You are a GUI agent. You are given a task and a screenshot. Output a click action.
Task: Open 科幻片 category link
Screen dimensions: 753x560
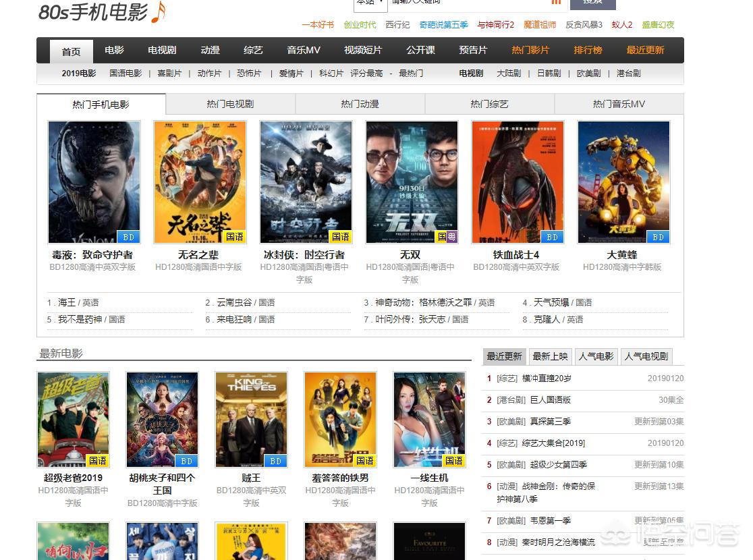click(x=331, y=74)
